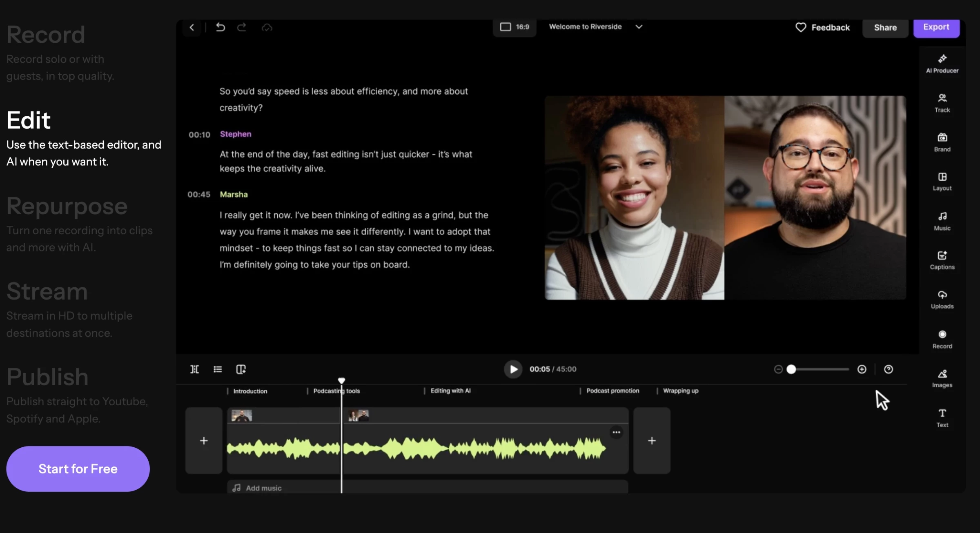The height and width of the screenshot is (533, 980).
Task: Open the waveform clip more options
Action: coord(616,432)
